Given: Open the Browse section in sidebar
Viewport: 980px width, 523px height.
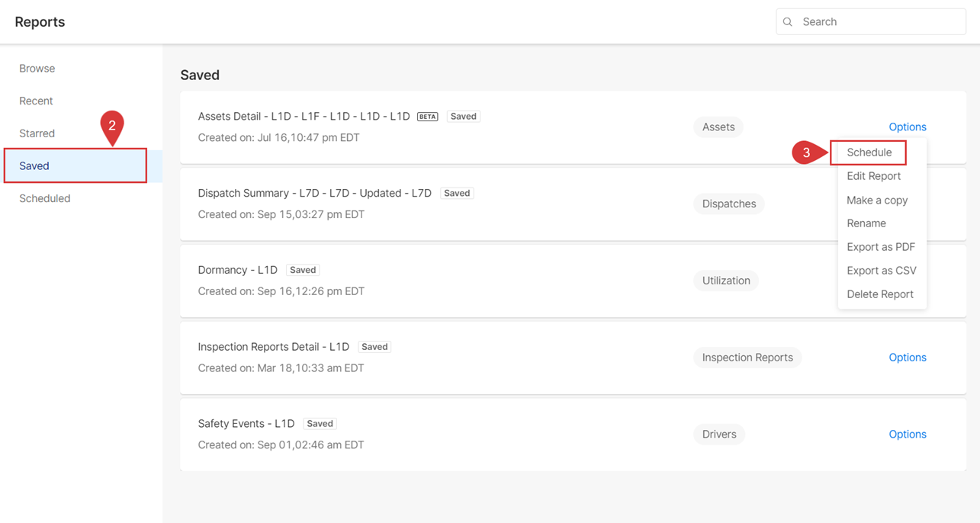Looking at the screenshot, I should coord(37,69).
